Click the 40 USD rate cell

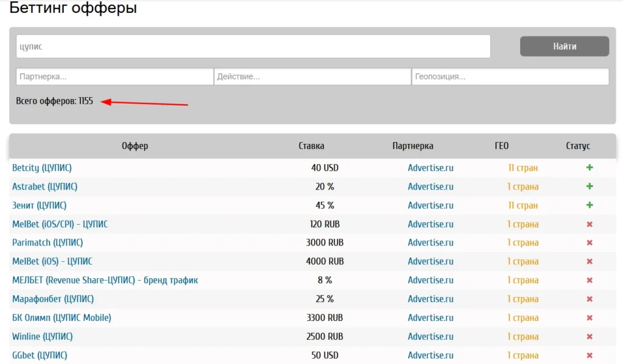tap(325, 168)
